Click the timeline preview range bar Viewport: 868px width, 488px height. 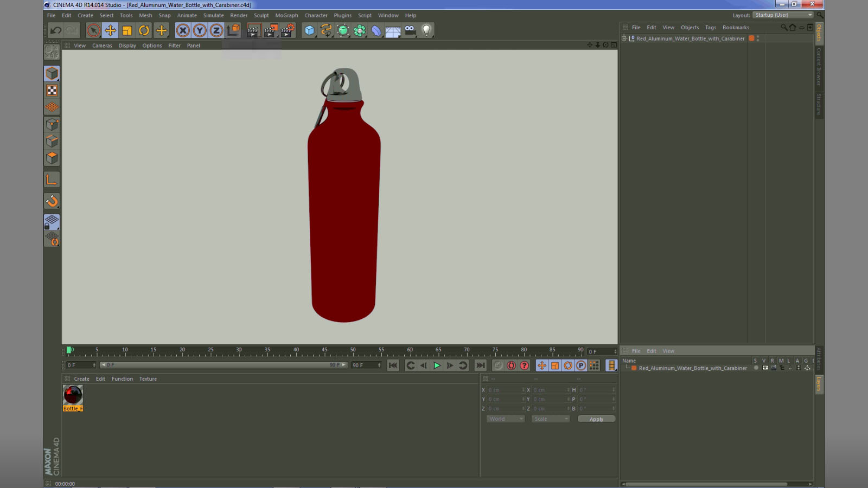click(224, 365)
